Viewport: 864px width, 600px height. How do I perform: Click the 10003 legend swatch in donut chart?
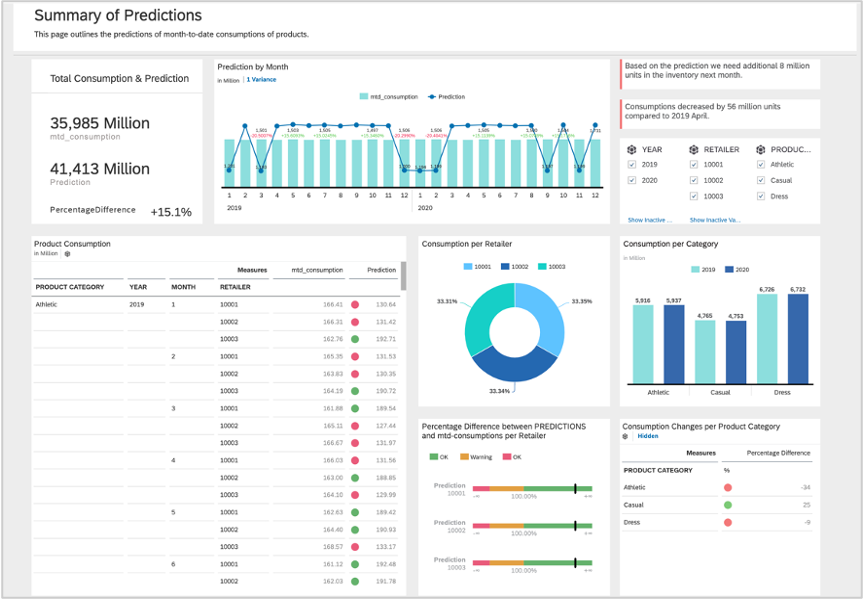[542, 267]
